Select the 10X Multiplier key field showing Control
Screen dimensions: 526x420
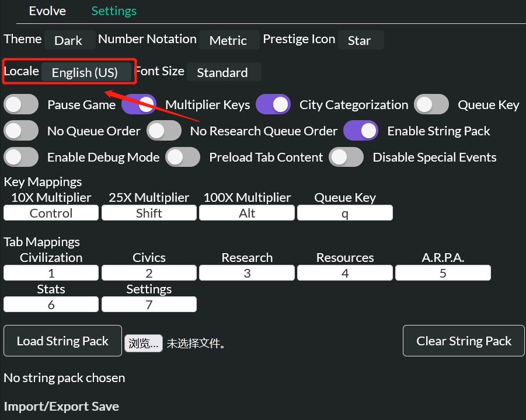coord(51,212)
